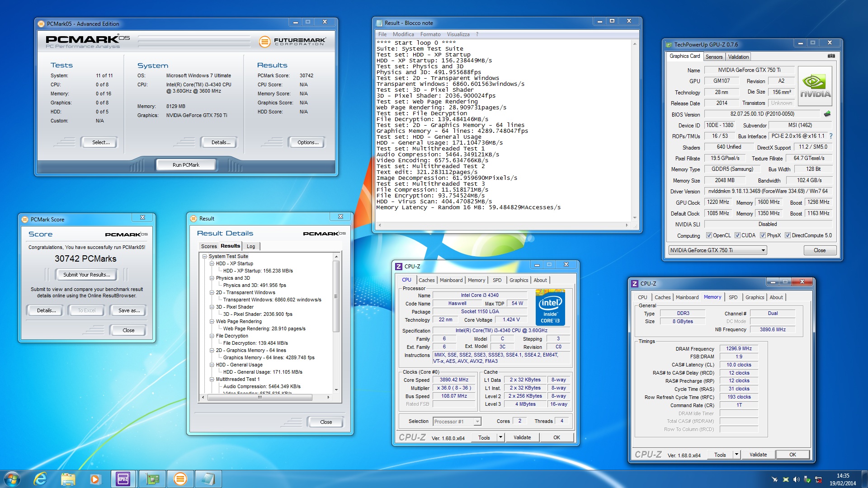Open the Tools dropdown arrow in CPU-Z CPU window
Viewport: 868px width, 488px height.
coord(500,437)
